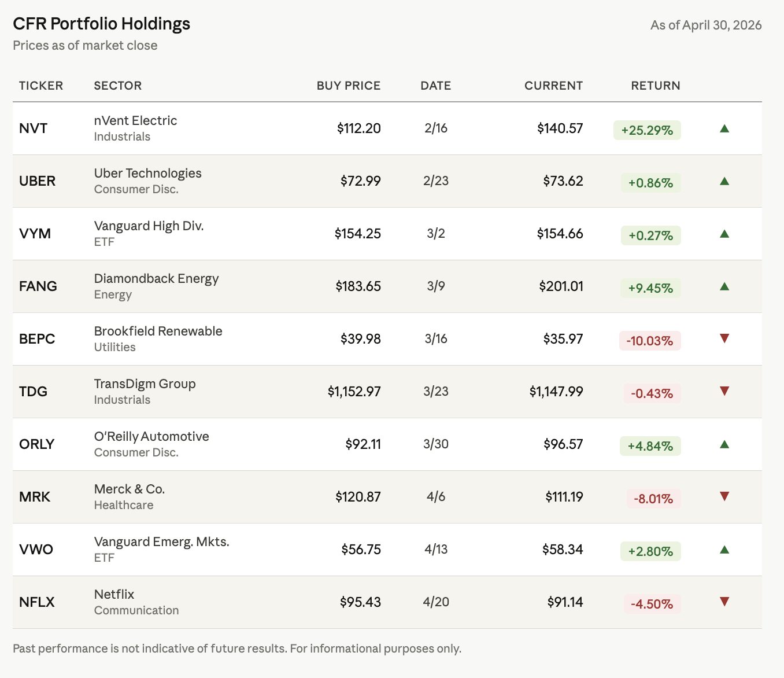The image size is (784, 678).
Task: Click the red down triangle for TDG
Action: [x=724, y=391]
